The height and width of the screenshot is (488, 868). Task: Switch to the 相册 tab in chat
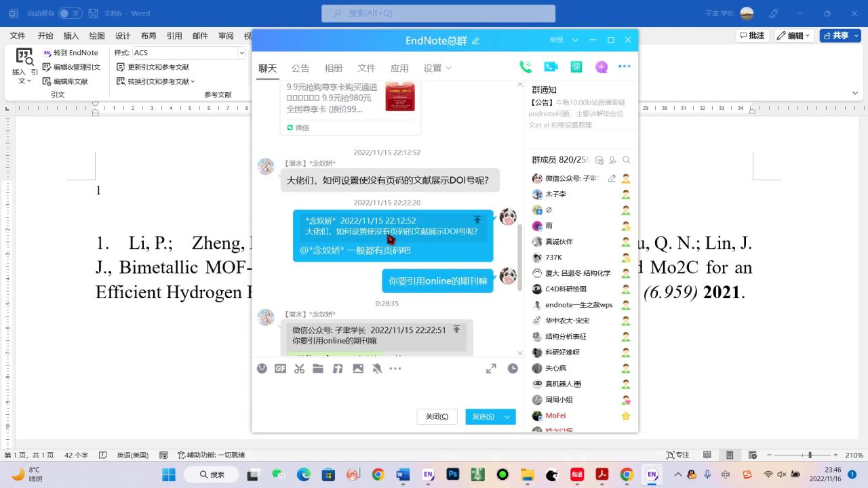[334, 68]
